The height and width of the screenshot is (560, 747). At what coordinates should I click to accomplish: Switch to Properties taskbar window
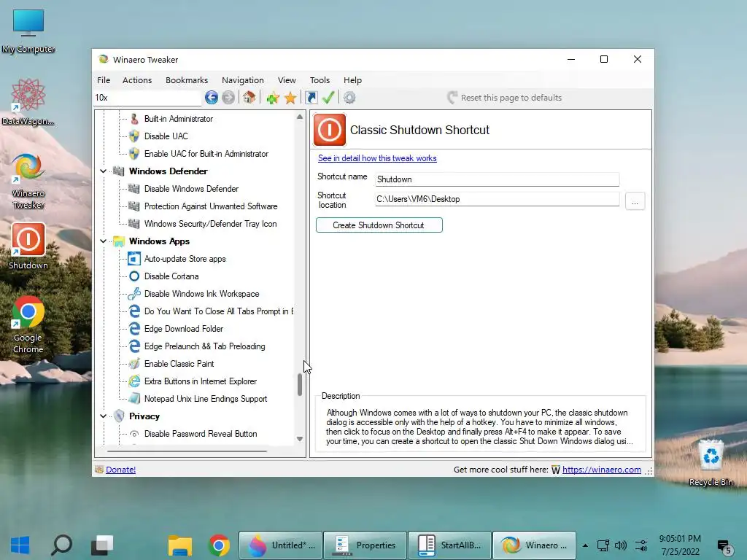pyautogui.click(x=365, y=545)
